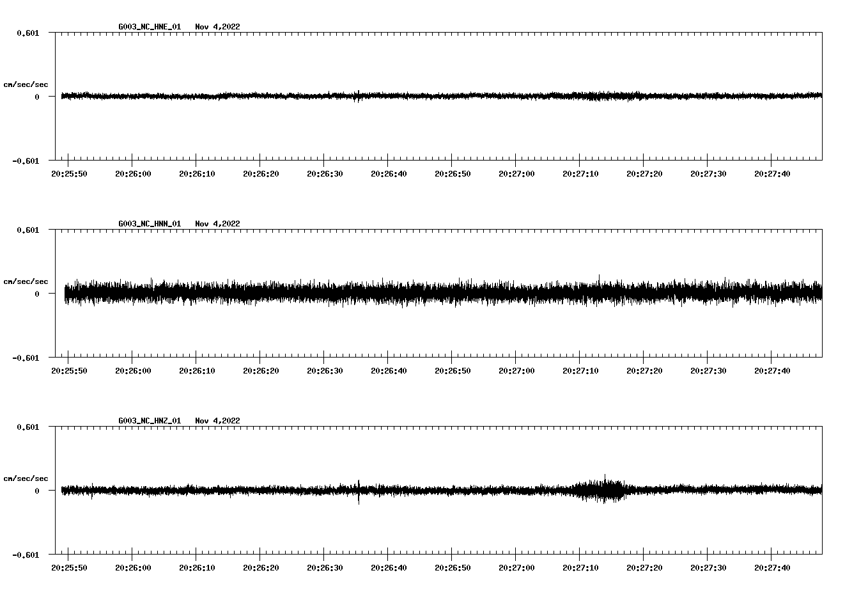Screen dimensions: 868x591
Task: Click the 20:27:20 time label under HNE plot
Action: point(644,174)
